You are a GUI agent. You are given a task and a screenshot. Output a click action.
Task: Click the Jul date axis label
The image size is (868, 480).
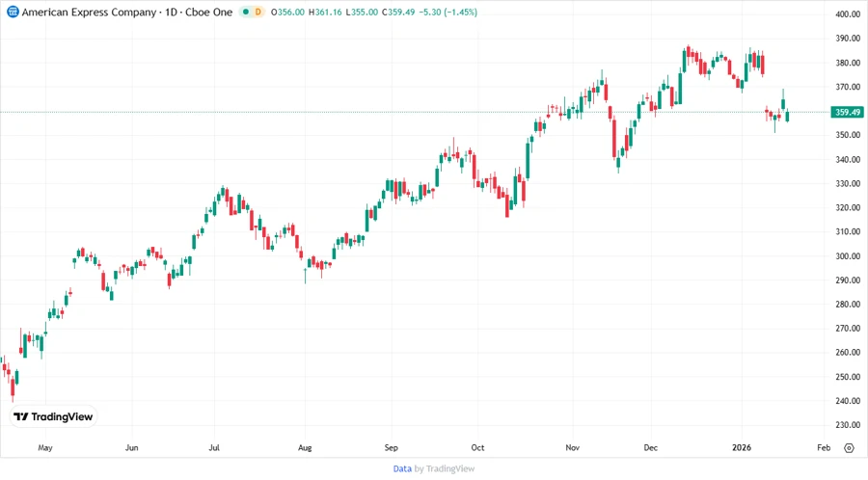[x=214, y=448]
